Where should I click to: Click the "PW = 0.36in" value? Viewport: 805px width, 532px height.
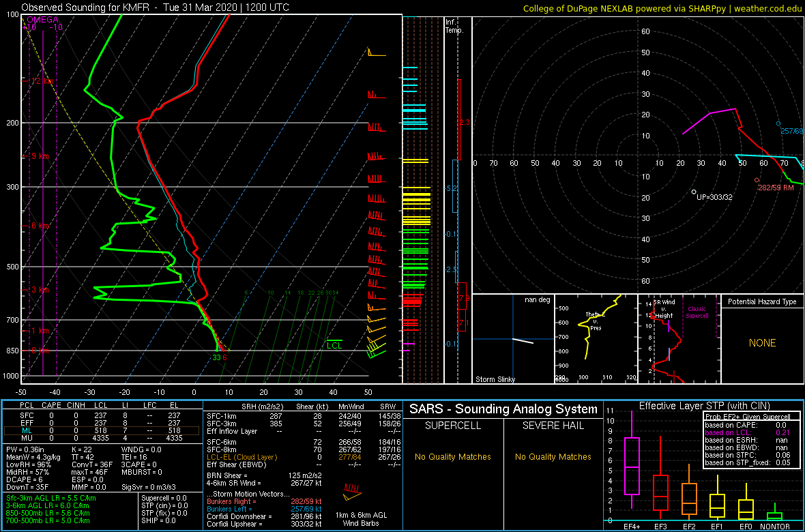coord(26,451)
